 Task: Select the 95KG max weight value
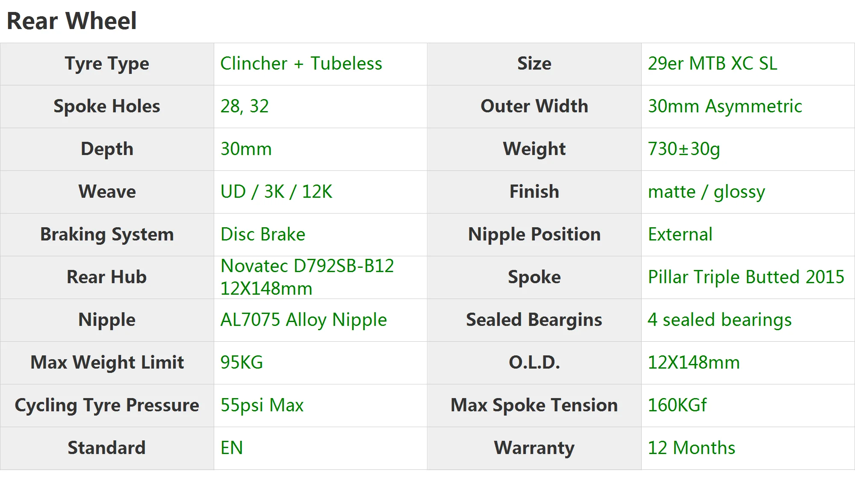[242, 363]
